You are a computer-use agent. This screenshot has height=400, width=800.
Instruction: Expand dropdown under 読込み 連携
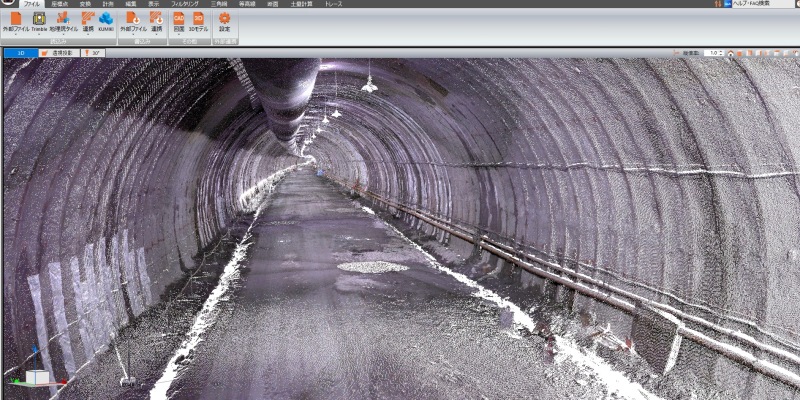(88, 35)
